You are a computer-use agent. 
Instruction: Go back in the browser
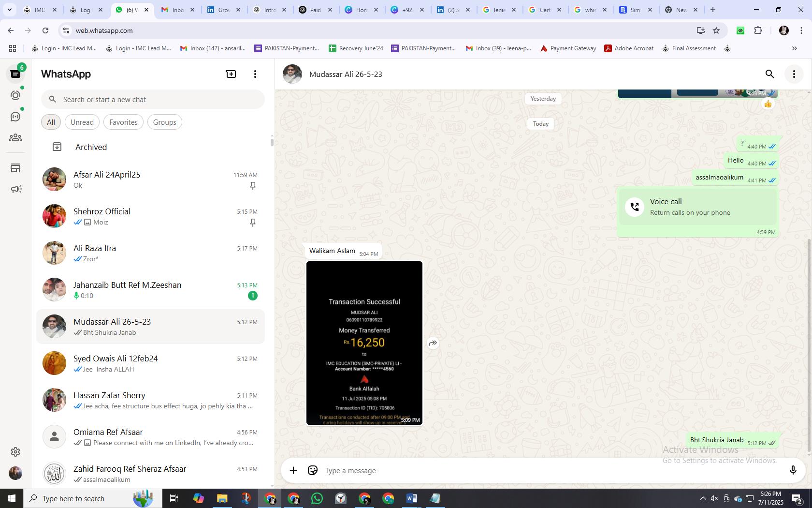pos(11,30)
